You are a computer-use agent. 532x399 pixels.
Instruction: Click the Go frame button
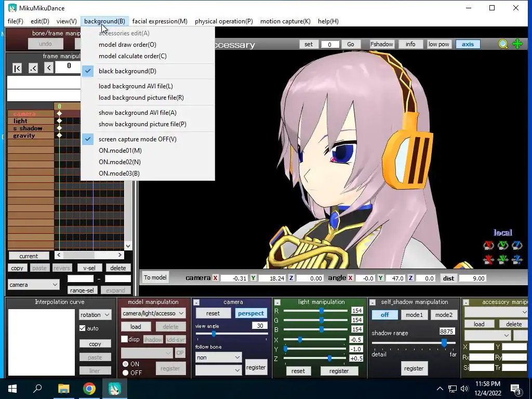click(x=351, y=44)
